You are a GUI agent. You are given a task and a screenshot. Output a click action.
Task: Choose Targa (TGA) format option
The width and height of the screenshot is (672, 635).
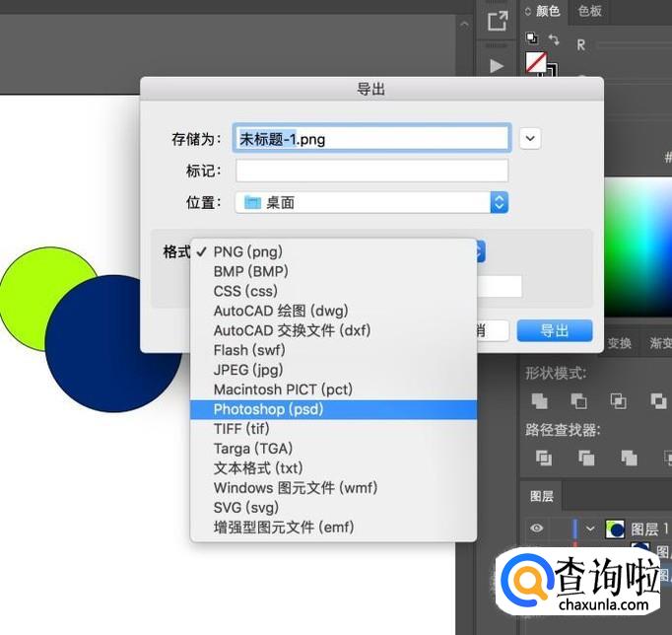(x=333, y=449)
